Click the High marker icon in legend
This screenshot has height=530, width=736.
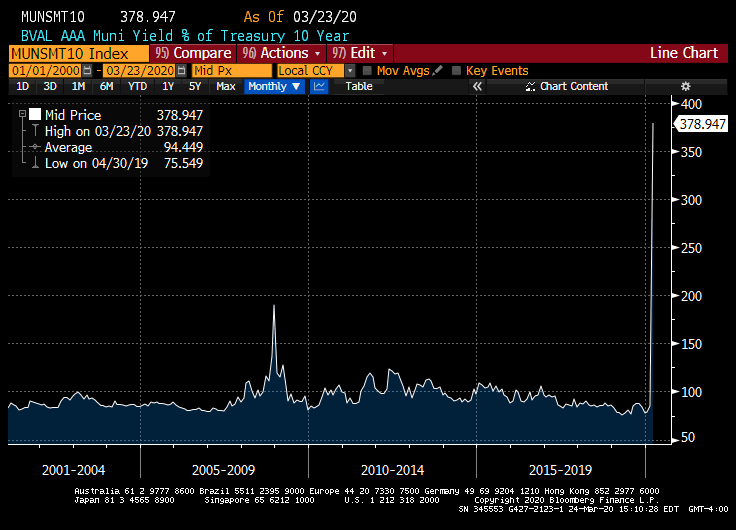click(x=36, y=131)
